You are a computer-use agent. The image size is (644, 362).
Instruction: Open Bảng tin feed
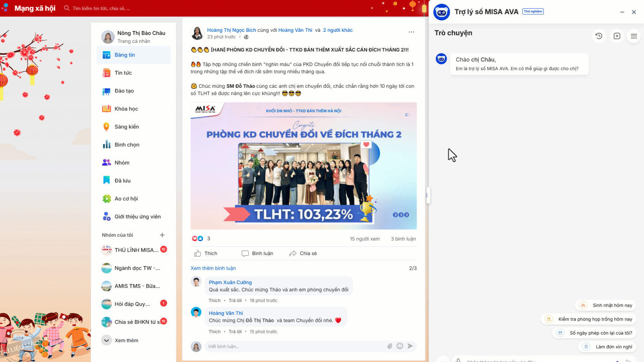click(x=133, y=55)
